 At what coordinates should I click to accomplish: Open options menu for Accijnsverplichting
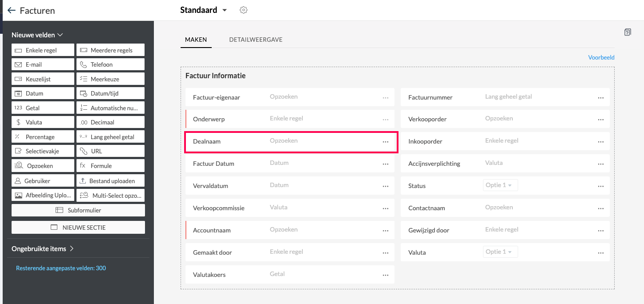600,164
